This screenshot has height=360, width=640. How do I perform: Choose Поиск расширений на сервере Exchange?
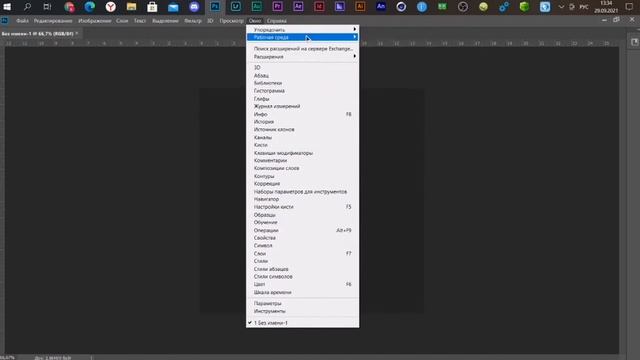(302, 49)
